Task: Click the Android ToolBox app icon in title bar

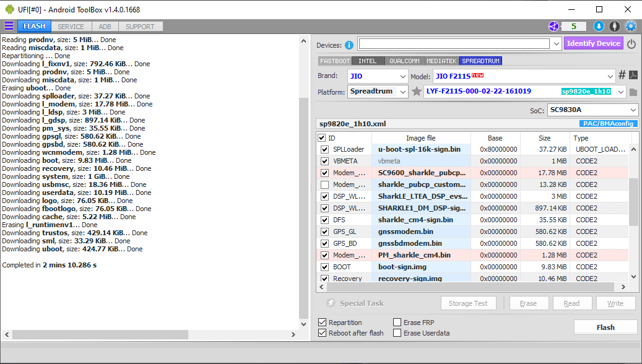Action: tap(9, 9)
